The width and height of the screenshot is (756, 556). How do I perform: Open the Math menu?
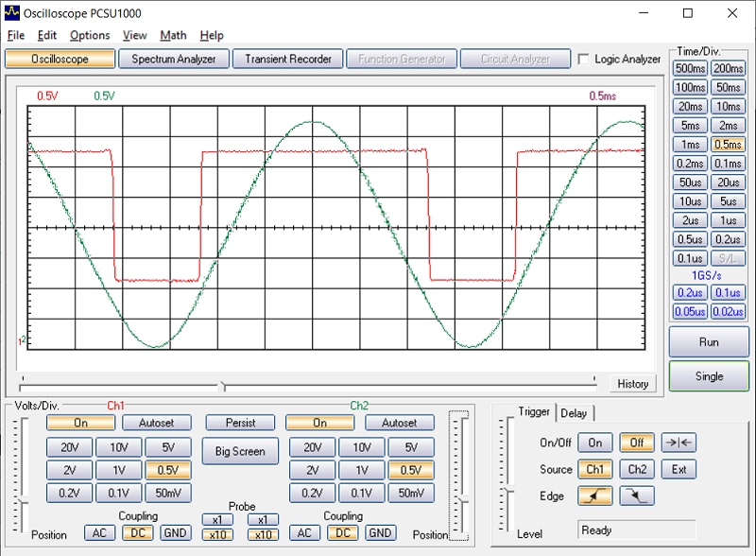[173, 35]
